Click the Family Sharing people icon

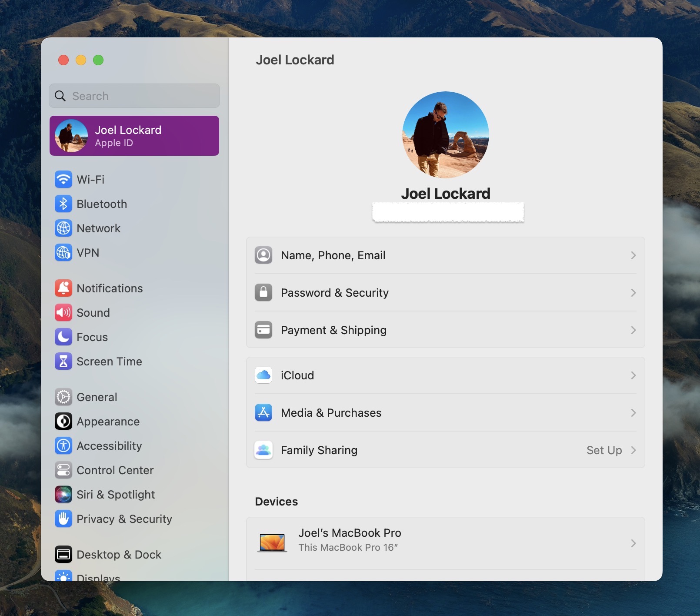tap(263, 450)
